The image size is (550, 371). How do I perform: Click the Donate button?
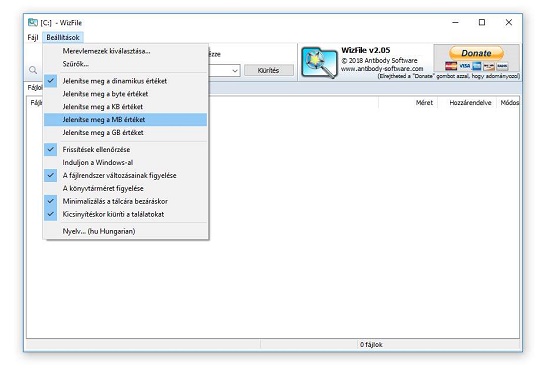point(476,53)
